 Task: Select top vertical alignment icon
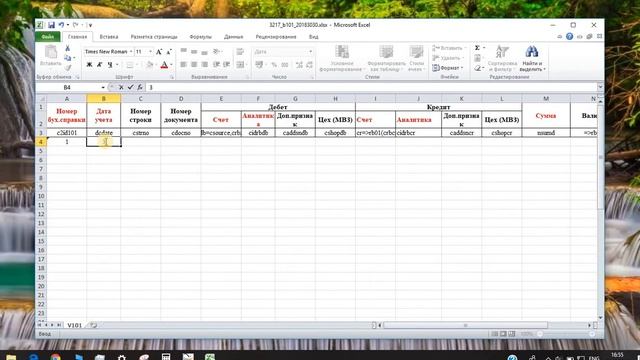point(184,51)
